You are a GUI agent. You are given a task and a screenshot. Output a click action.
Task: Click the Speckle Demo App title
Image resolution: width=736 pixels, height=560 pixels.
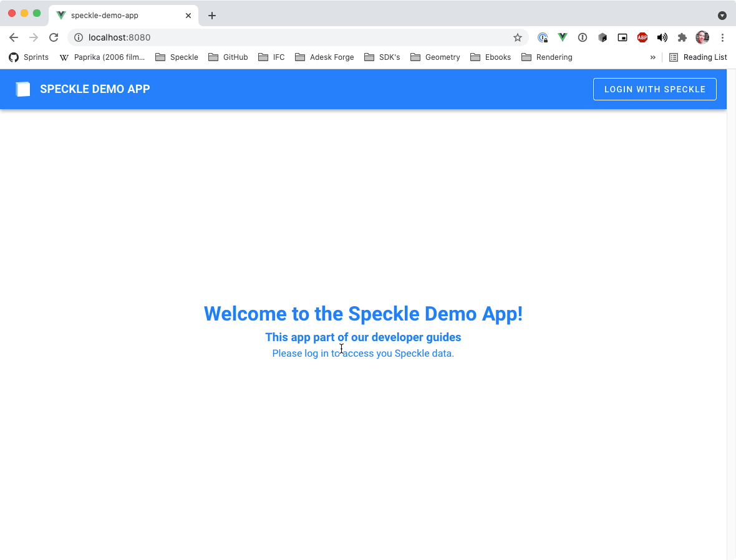coord(95,89)
